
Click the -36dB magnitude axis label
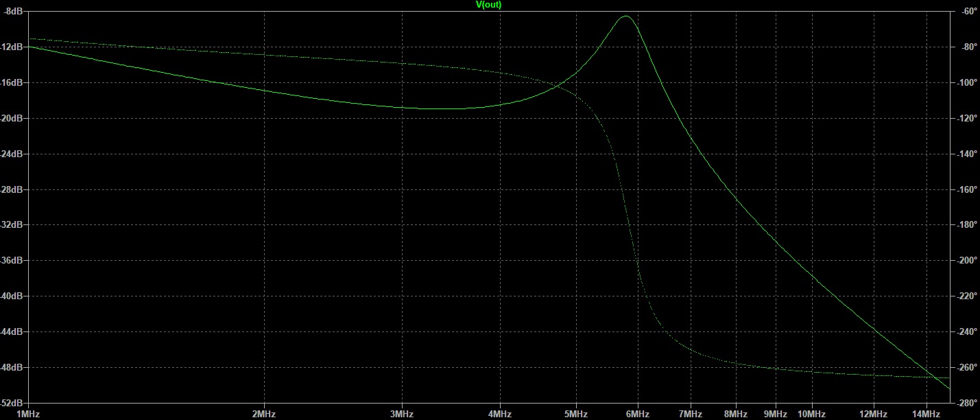[12, 261]
